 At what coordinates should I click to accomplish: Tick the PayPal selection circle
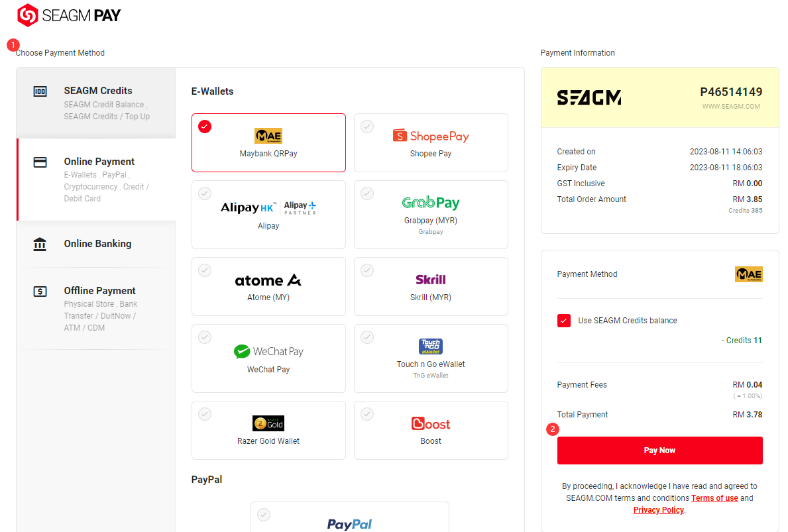click(x=264, y=514)
